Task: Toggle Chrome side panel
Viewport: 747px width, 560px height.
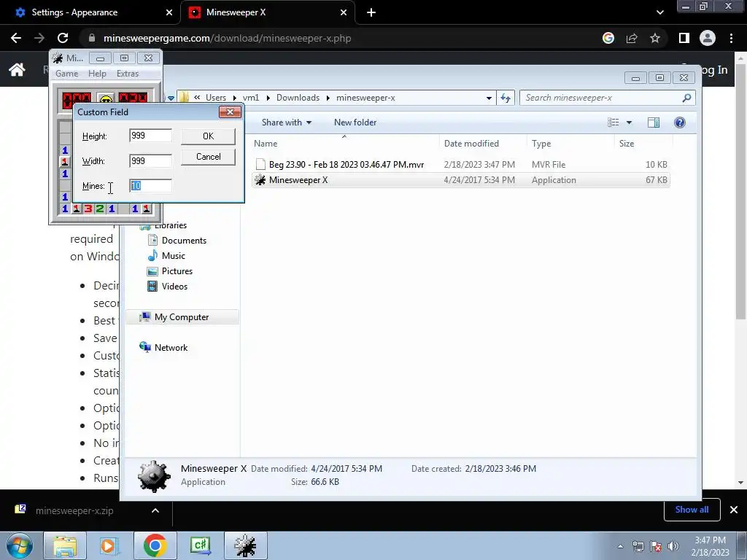Action: coord(684,38)
